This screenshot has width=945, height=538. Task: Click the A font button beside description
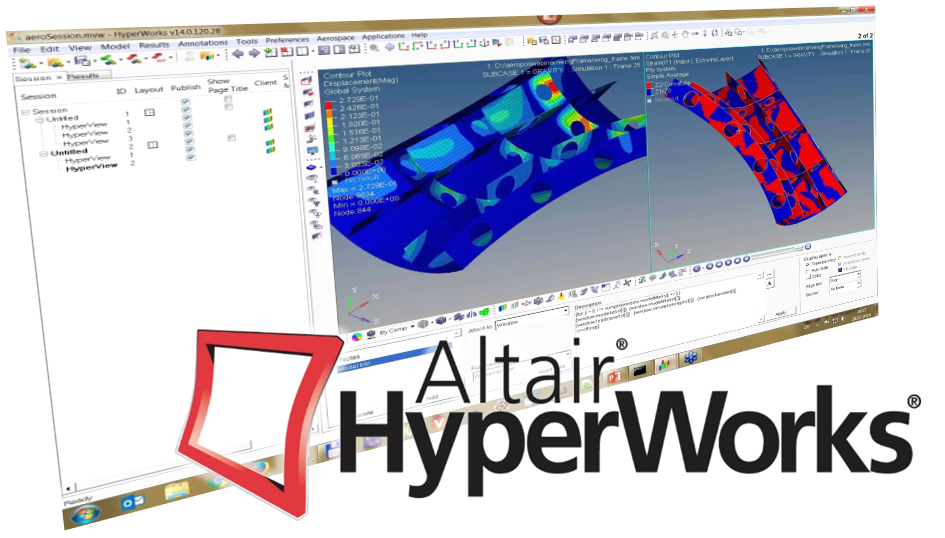coord(770,284)
